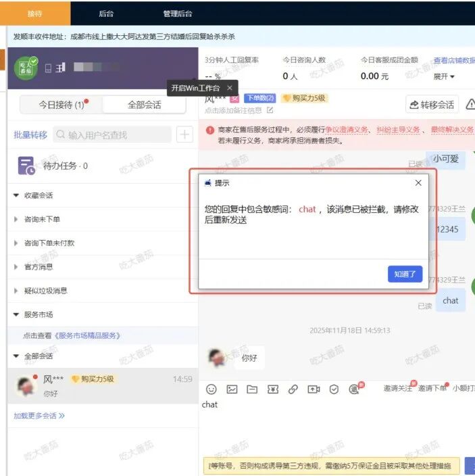Expand the 展开 dropdown for shop data
The width and height of the screenshot is (475, 476).
[x=444, y=76]
